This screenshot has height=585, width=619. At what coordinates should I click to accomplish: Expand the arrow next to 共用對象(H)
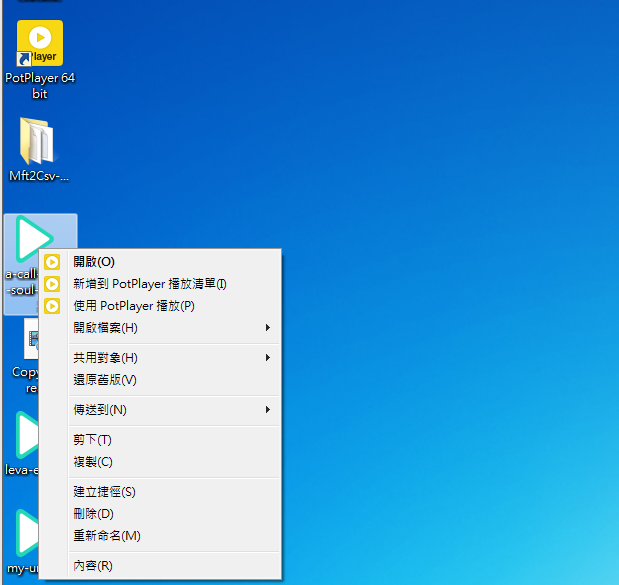pos(268,358)
